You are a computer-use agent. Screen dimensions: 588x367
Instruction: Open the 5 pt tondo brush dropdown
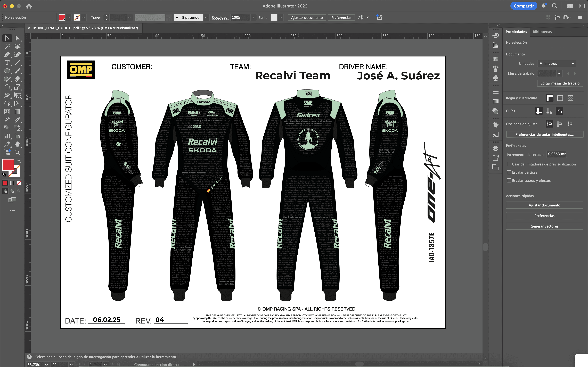(206, 18)
